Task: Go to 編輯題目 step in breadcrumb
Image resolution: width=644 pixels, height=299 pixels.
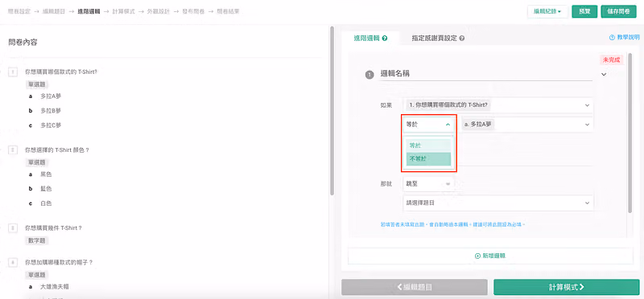Action: (x=54, y=11)
